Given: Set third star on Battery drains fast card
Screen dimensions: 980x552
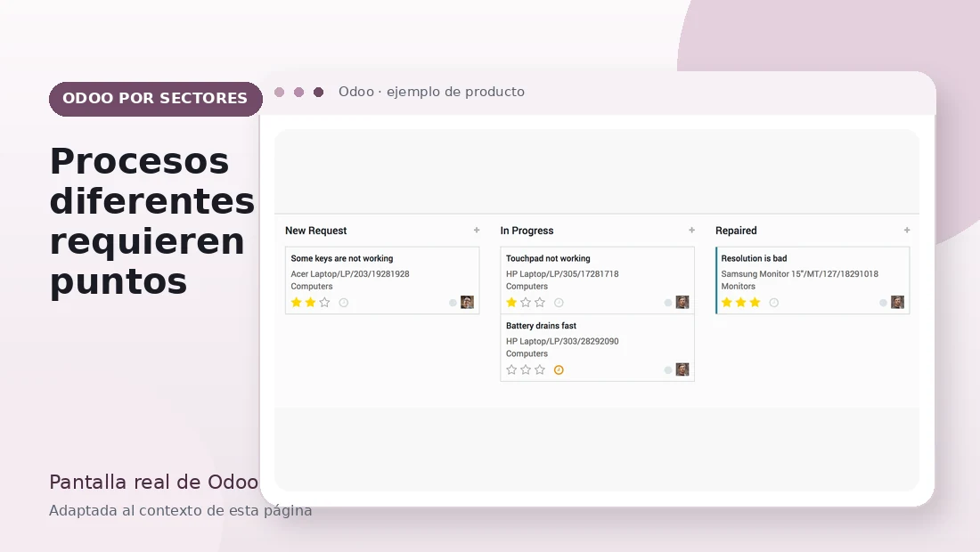Looking at the screenshot, I should 540,369.
